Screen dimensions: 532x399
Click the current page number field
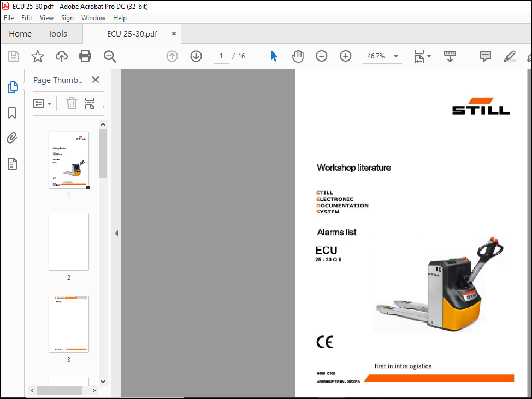tap(221, 56)
